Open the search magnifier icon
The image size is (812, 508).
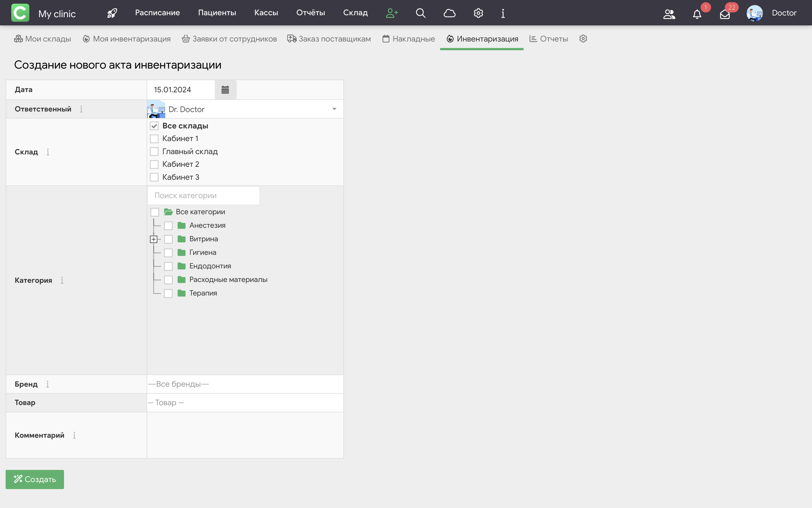[420, 13]
